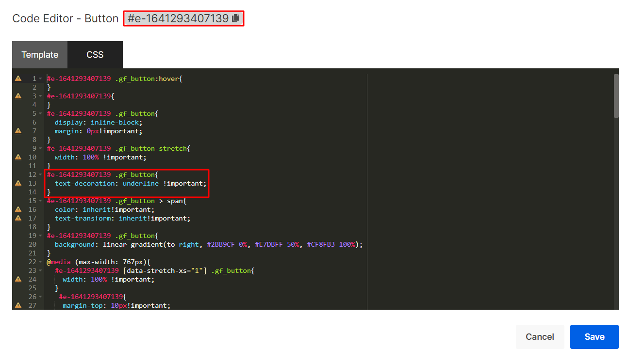Select the warning triangle on line 17
628x364 pixels.
point(18,218)
